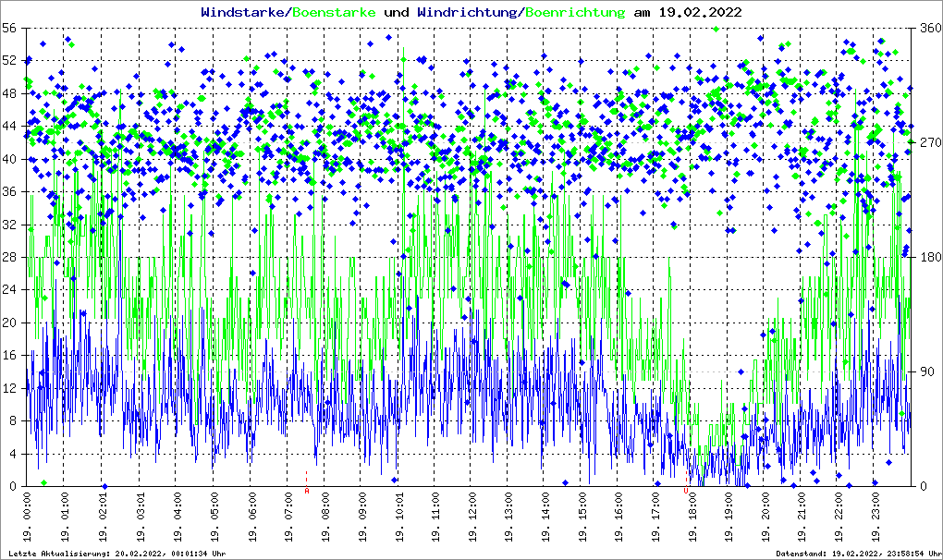Click the red 'A' sunrise marker

coord(307,492)
